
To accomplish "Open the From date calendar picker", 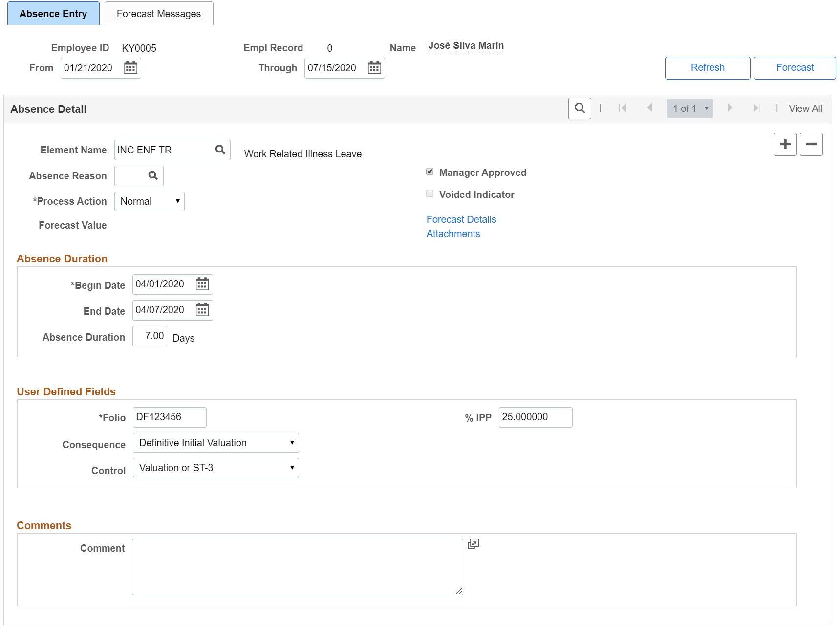I will (x=130, y=68).
